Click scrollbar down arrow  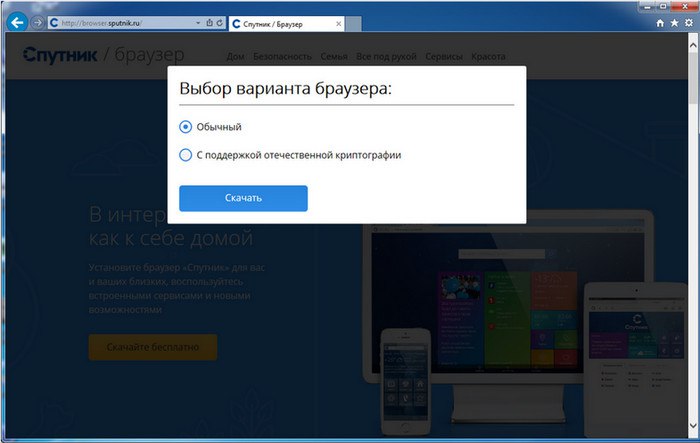pos(693,426)
